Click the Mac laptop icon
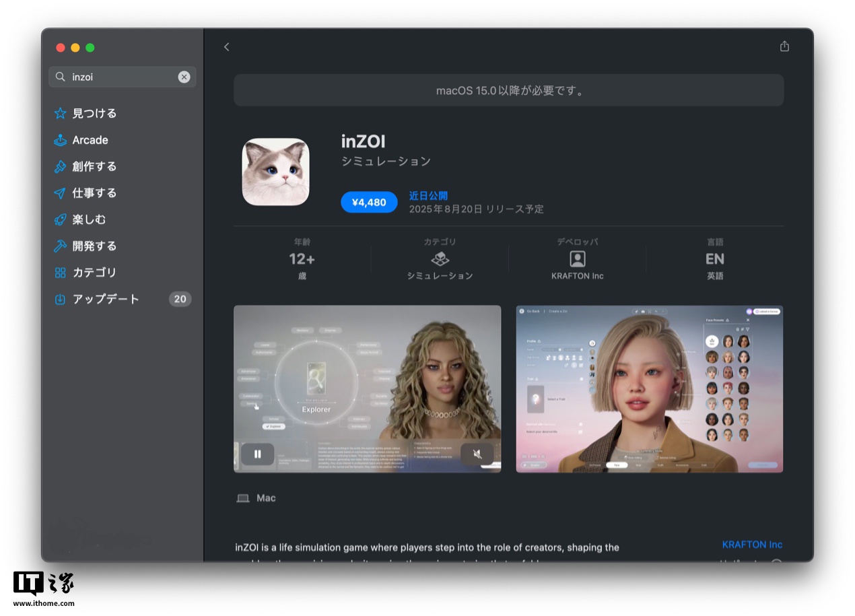 [243, 498]
